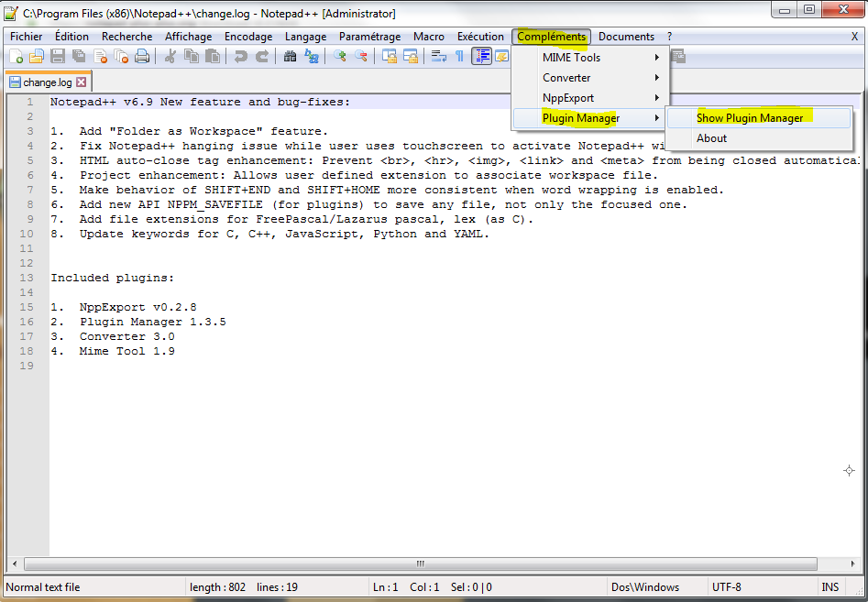
Task: Select Show Plugin Manager menu entry
Action: (750, 118)
